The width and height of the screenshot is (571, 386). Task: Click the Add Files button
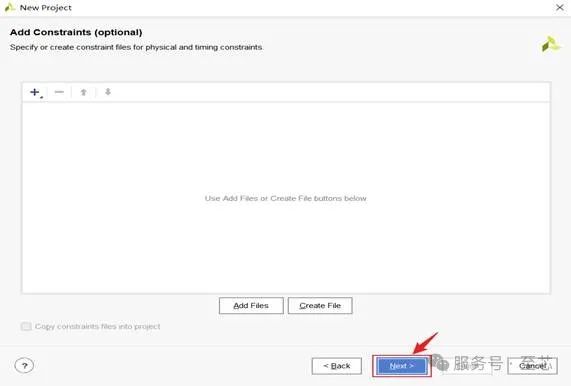pos(251,306)
